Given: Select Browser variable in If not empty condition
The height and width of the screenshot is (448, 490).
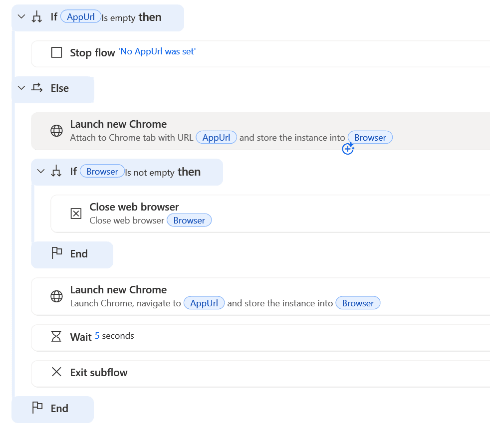Looking at the screenshot, I should click(102, 172).
